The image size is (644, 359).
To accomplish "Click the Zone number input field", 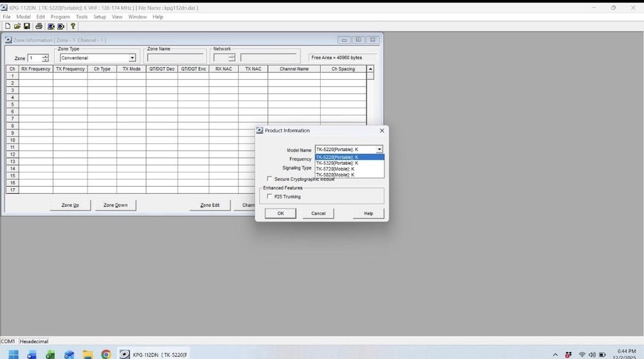I will (35, 59).
